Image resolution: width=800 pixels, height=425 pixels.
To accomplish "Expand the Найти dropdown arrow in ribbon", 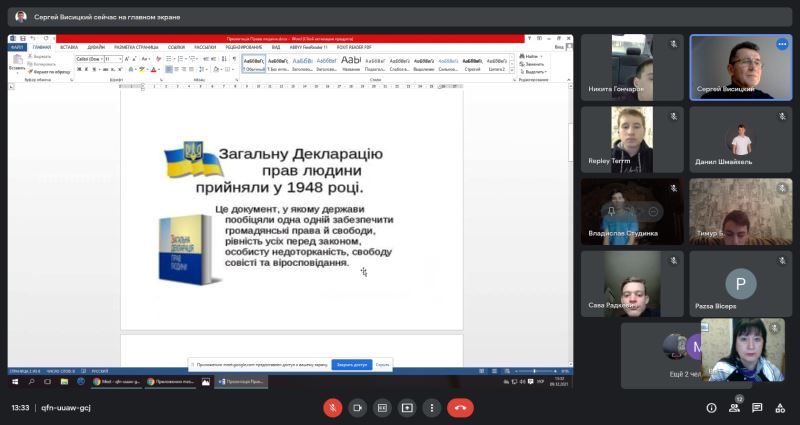I will point(540,56).
